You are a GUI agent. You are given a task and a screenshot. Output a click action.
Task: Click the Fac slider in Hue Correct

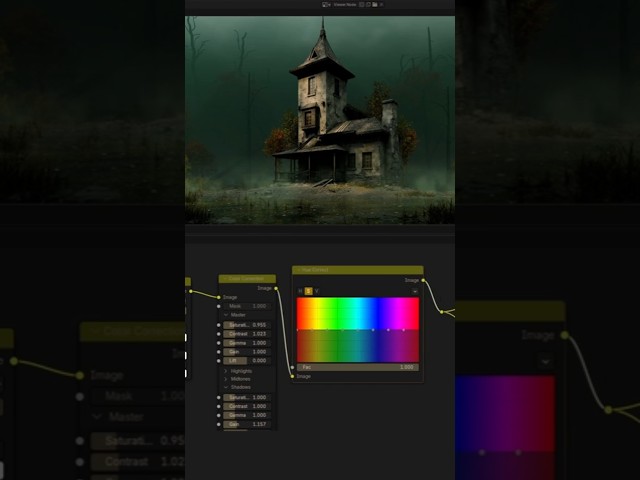pyautogui.click(x=358, y=367)
